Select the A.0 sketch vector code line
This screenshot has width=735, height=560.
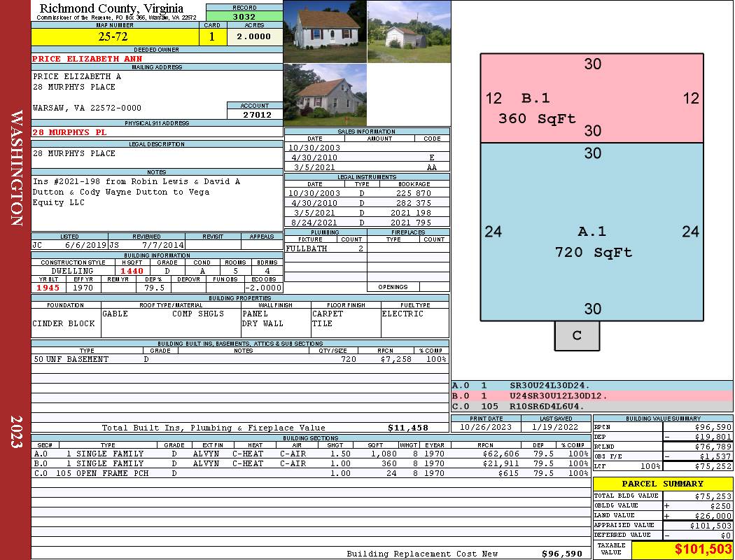click(592, 386)
